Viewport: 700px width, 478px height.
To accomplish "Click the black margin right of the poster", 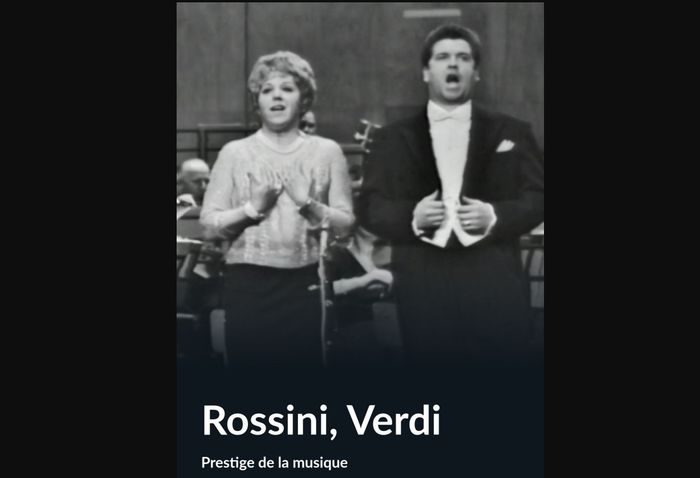I will 622,239.
